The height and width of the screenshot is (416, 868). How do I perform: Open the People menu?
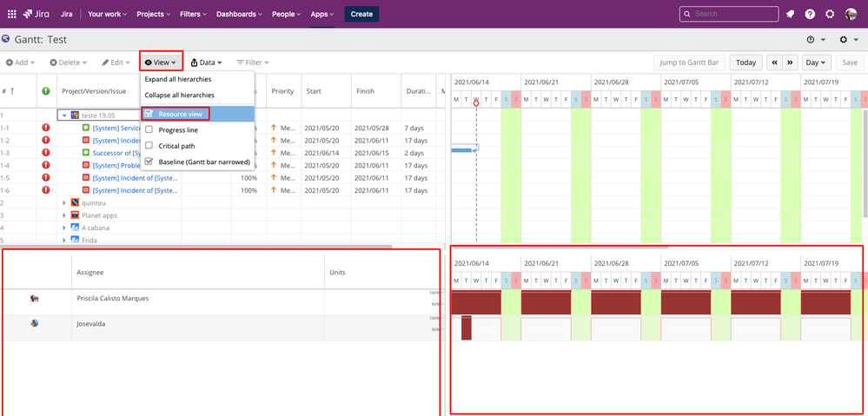pyautogui.click(x=286, y=15)
